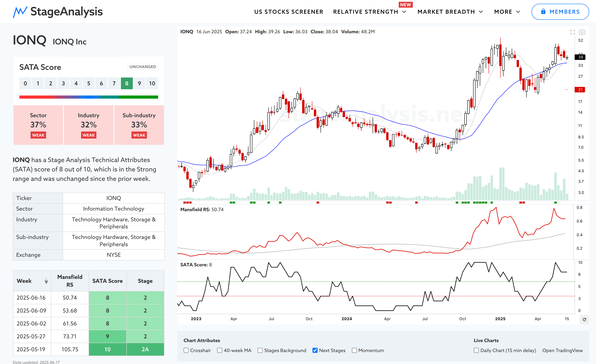Toggle the Stages Background checkbox
Viewport: 596px width, 364px height.
(x=260, y=350)
